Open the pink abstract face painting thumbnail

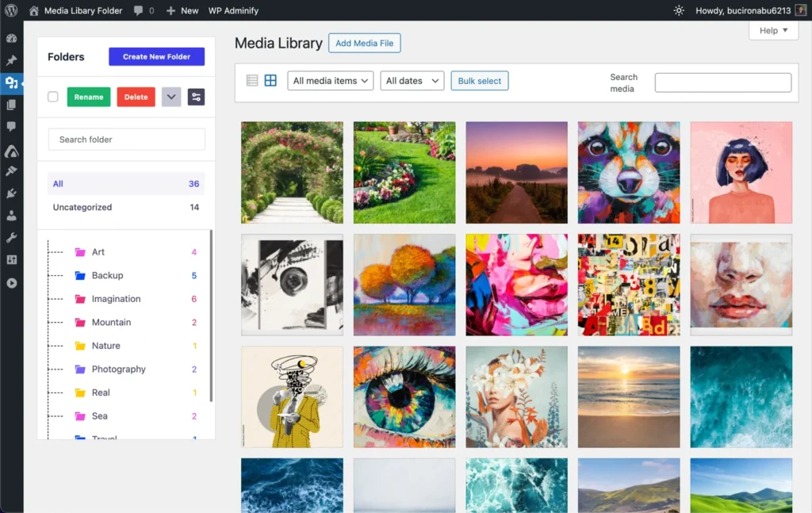point(516,285)
